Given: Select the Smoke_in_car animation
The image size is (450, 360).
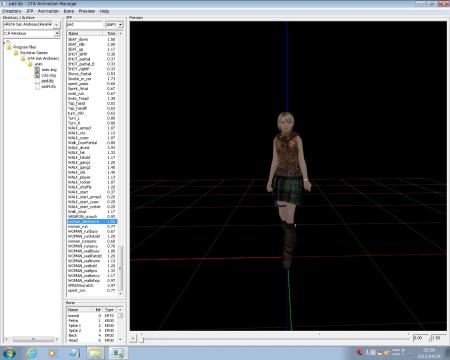Looking at the screenshot, I should pyautogui.click(x=92, y=79).
